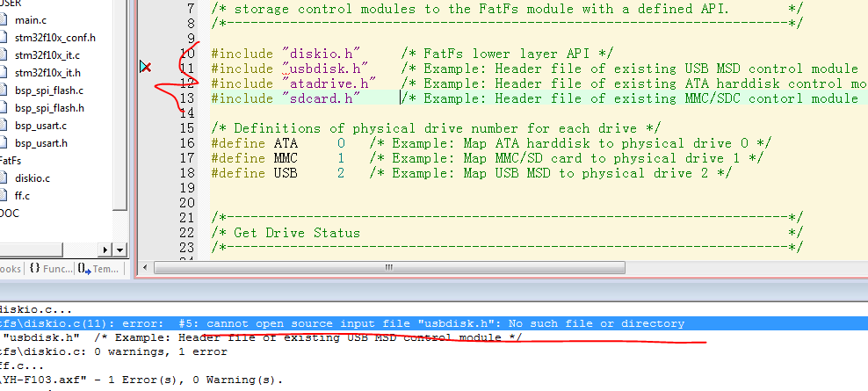Click editor horizontal scroll left arrow
The image size is (868, 391).
coord(145,268)
